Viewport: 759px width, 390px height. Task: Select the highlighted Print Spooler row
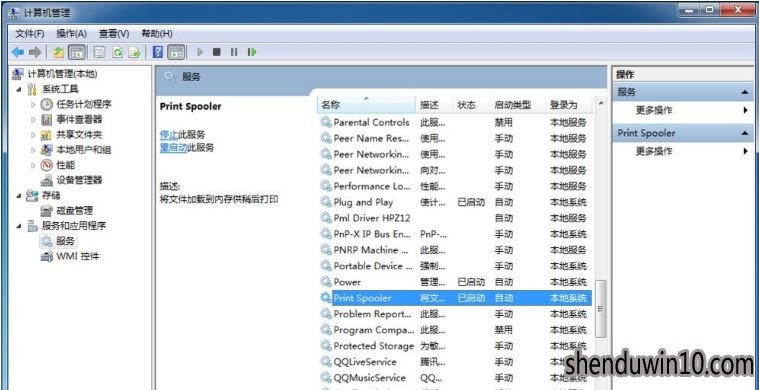(x=456, y=298)
